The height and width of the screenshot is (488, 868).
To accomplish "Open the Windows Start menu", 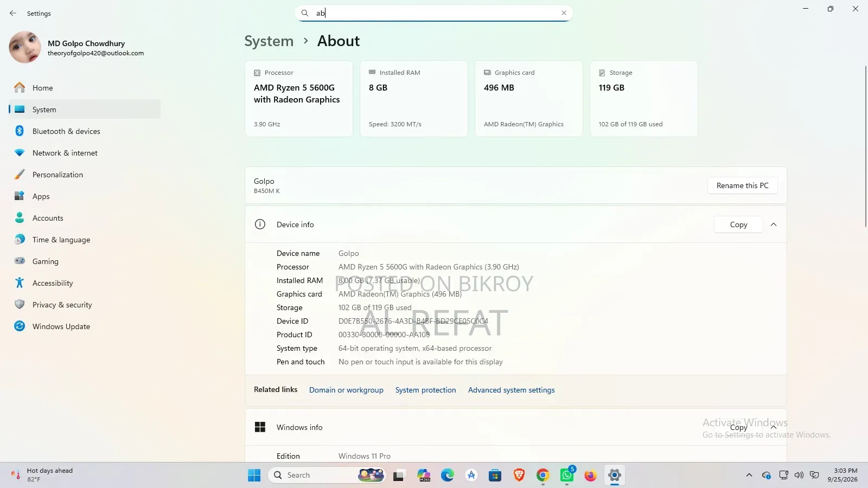I will pyautogui.click(x=254, y=476).
